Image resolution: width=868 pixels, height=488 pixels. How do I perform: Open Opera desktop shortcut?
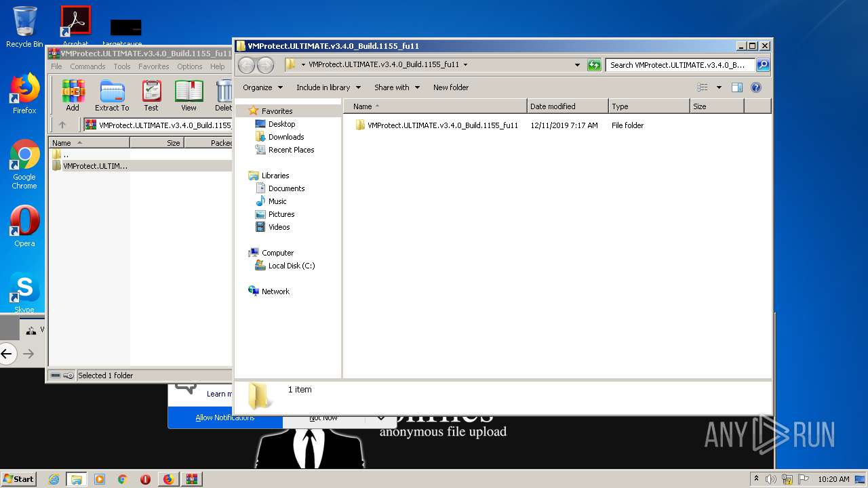[x=24, y=226]
